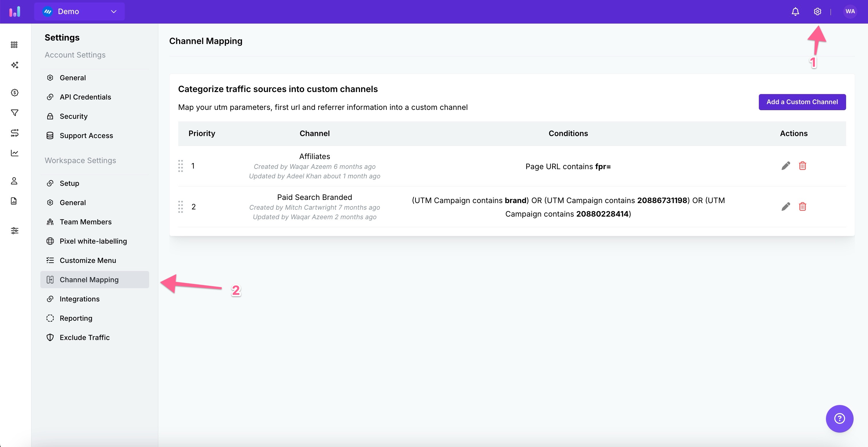Open the preferences sliders icon at sidebar bottom
Viewport: 868px width, 447px height.
pos(14,231)
